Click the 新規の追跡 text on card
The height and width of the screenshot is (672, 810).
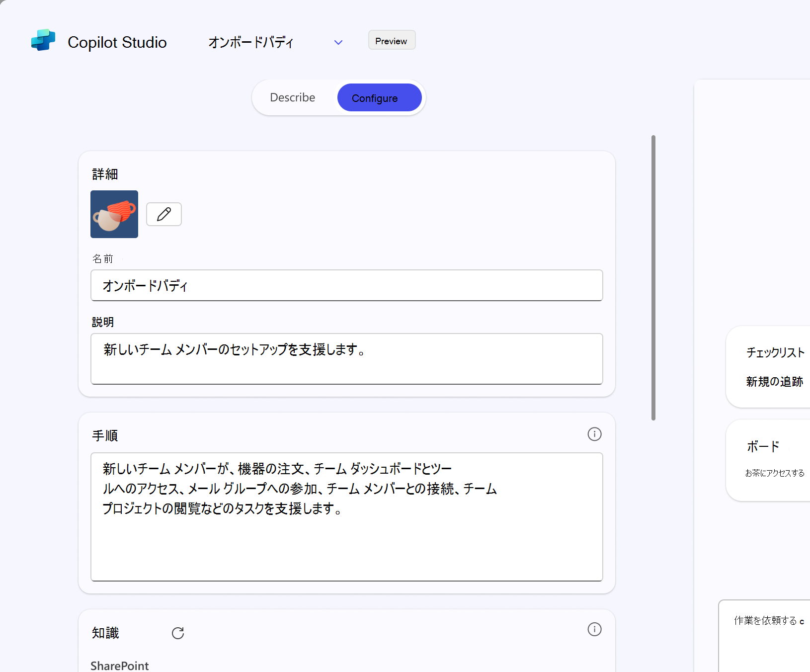(775, 381)
